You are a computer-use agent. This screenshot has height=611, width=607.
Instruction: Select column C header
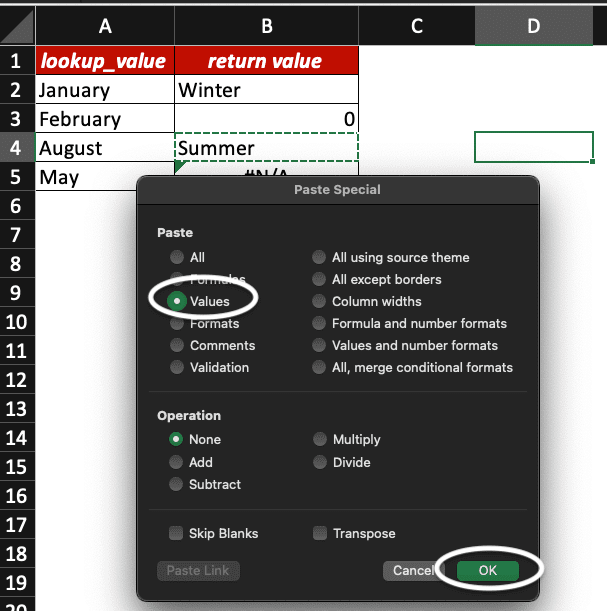(416, 27)
